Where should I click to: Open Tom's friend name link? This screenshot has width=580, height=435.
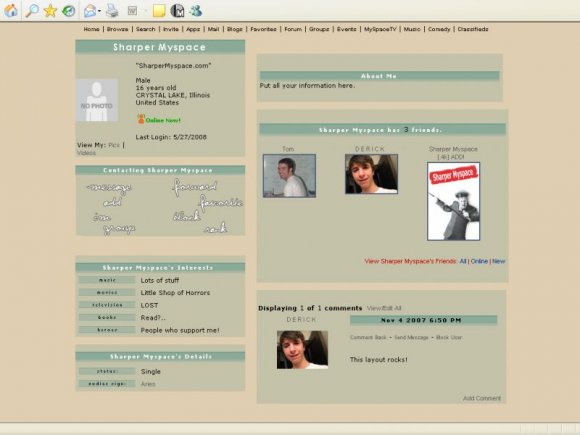[x=288, y=149]
